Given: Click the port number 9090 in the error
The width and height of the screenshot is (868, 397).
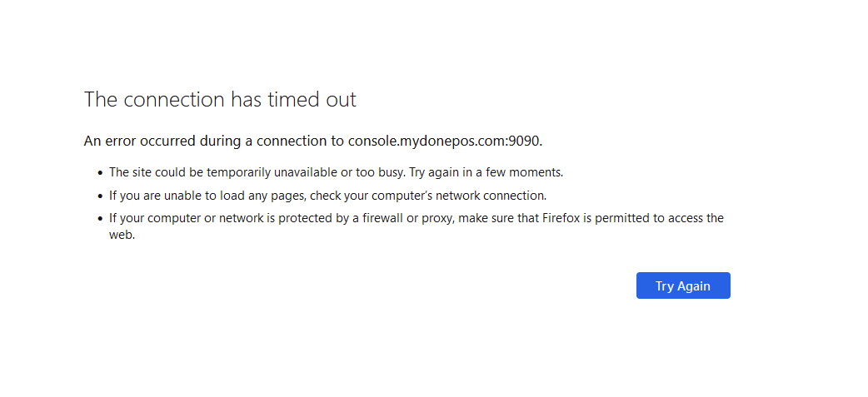Looking at the screenshot, I should 524,141.
